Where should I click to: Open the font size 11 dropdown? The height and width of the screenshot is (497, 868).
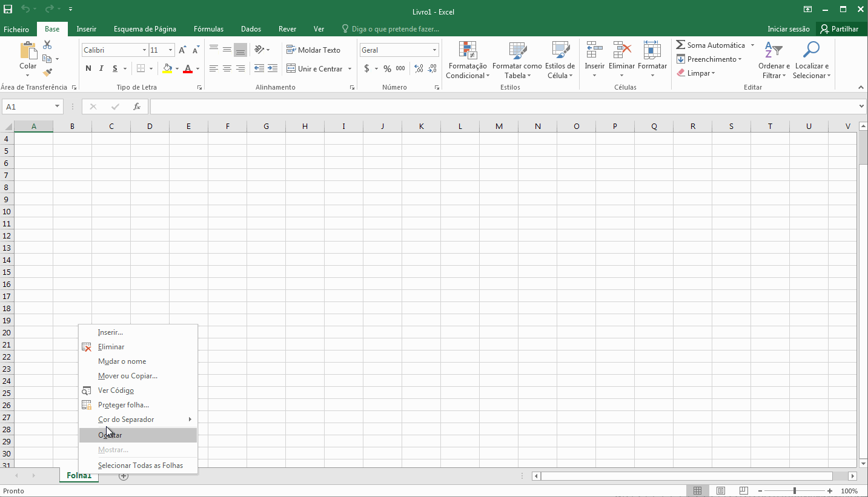pos(171,50)
